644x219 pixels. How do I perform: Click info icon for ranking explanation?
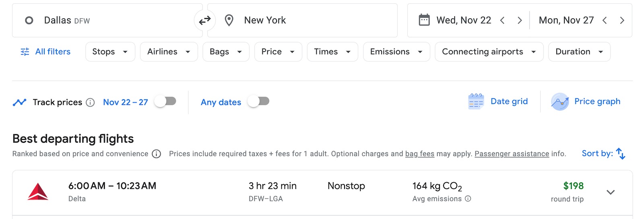[x=157, y=154]
